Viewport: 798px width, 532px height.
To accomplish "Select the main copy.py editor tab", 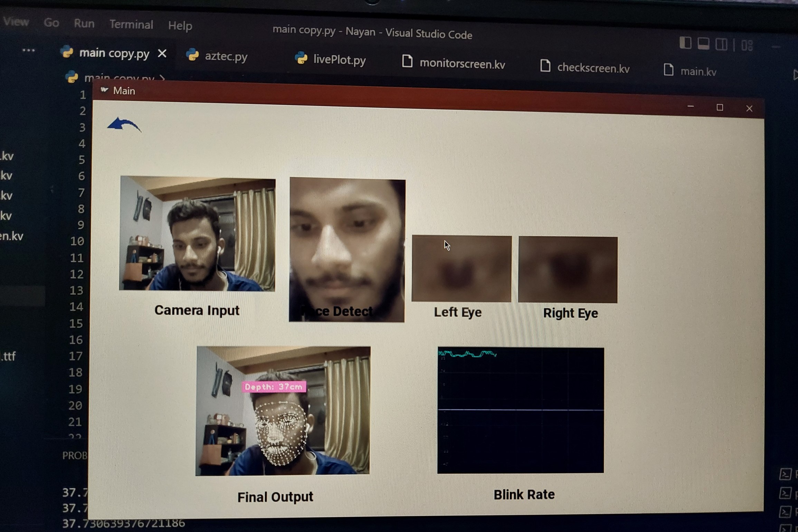I will pos(114,53).
